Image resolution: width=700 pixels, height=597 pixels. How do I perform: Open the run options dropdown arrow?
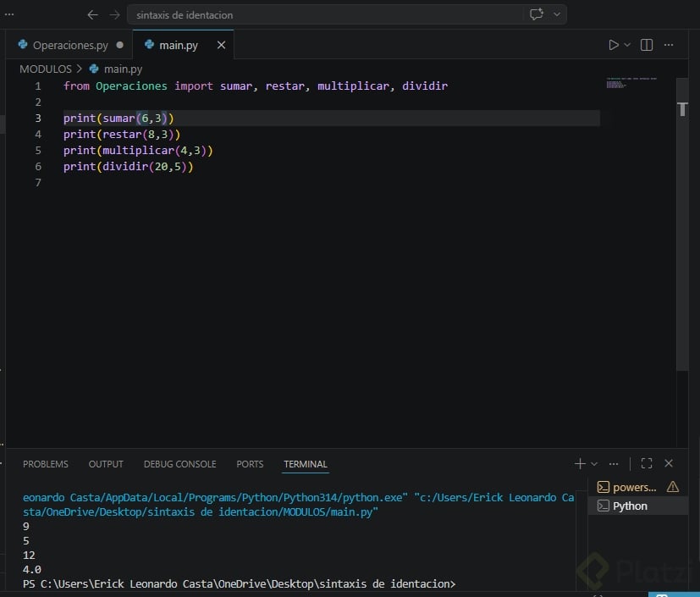[x=627, y=45]
